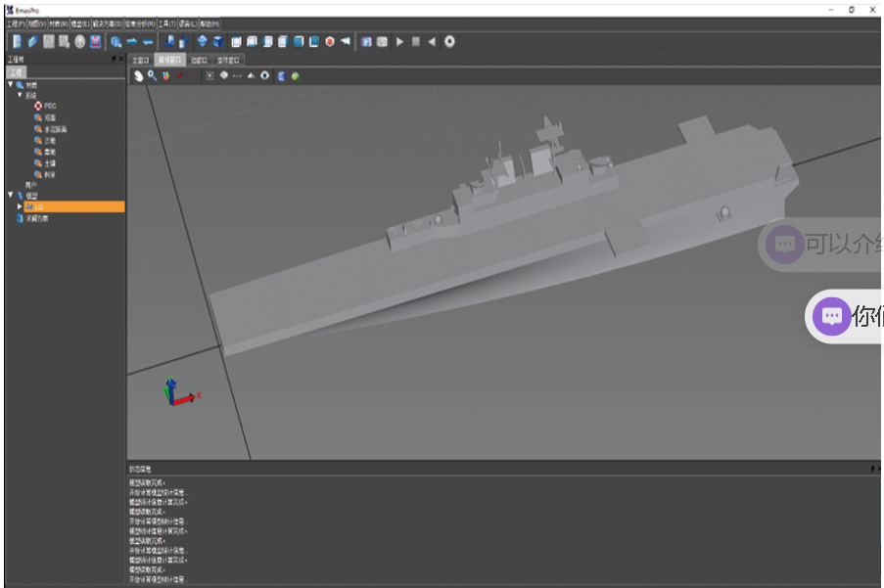This screenshot has width=884, height=588.
Task: Click the blue cube with magnifier icon
Action: (116, 42)
